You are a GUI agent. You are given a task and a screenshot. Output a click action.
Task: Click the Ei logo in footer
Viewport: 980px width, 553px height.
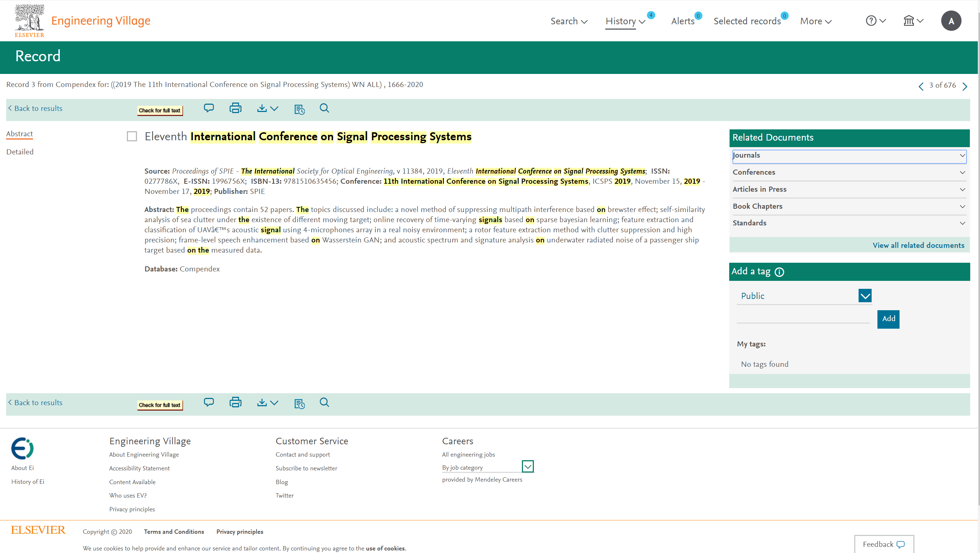pyautogui.click(x=22, y=448)
